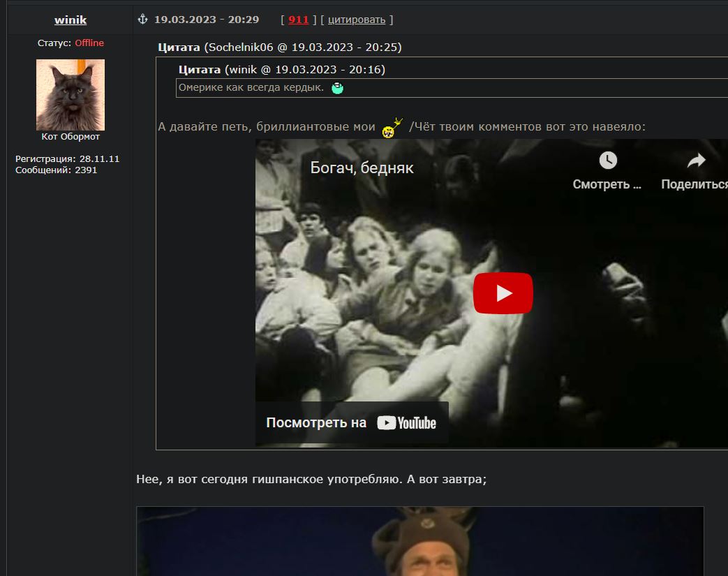
Task: Play the 'Богач, бедняк' YouTube video
Action: (x=503, y=293)
